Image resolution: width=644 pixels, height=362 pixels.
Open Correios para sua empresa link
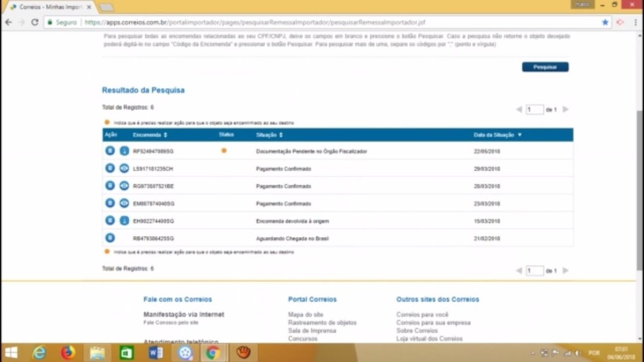coord(433,323)
